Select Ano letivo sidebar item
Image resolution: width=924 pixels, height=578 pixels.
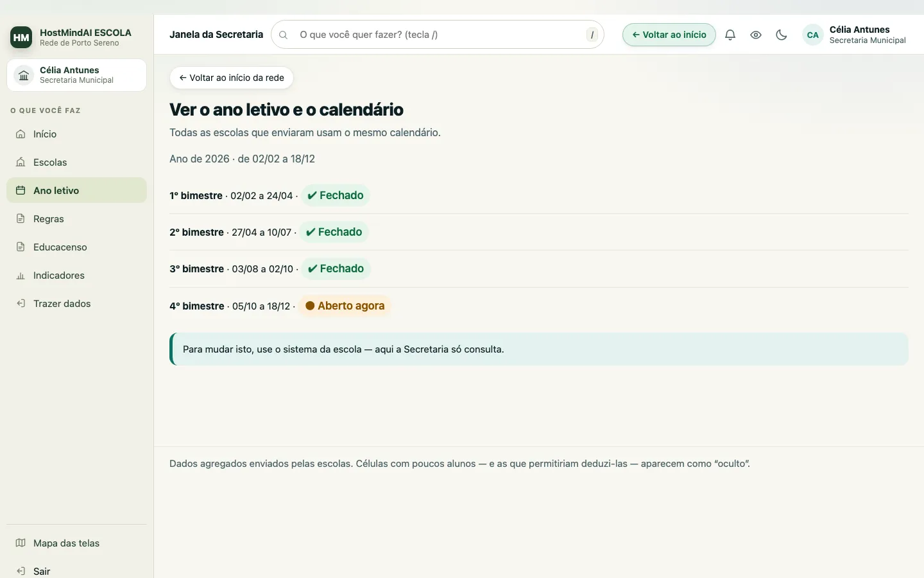(76, 191)
